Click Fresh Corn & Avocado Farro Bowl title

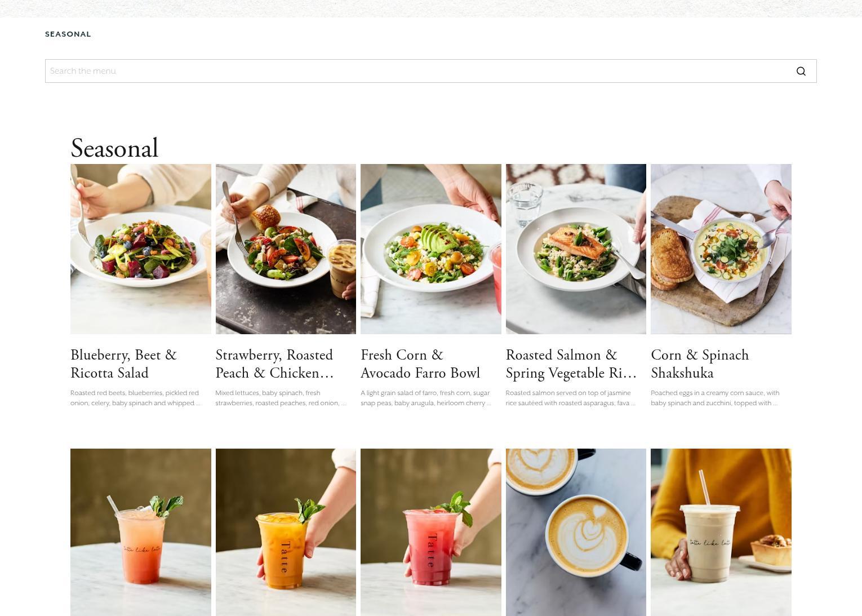(x=420, y=364)
